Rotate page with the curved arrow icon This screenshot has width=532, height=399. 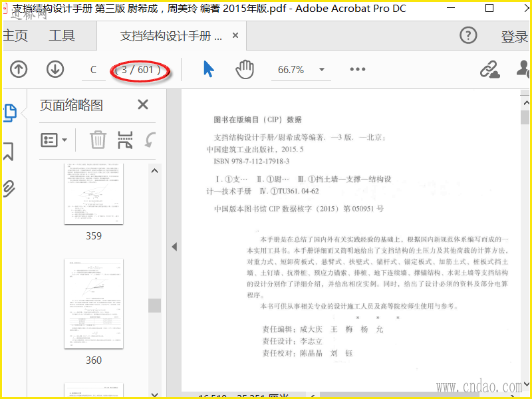click(x=150, y=140)
